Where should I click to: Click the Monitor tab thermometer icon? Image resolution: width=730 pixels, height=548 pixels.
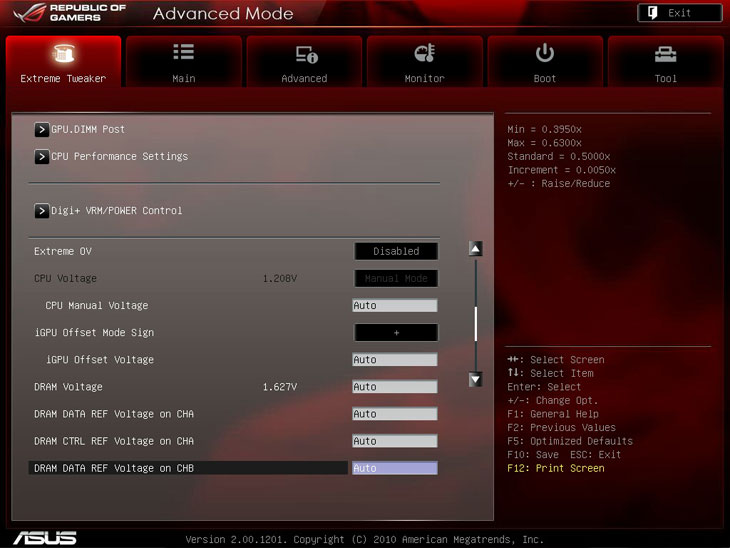[424, 54]
